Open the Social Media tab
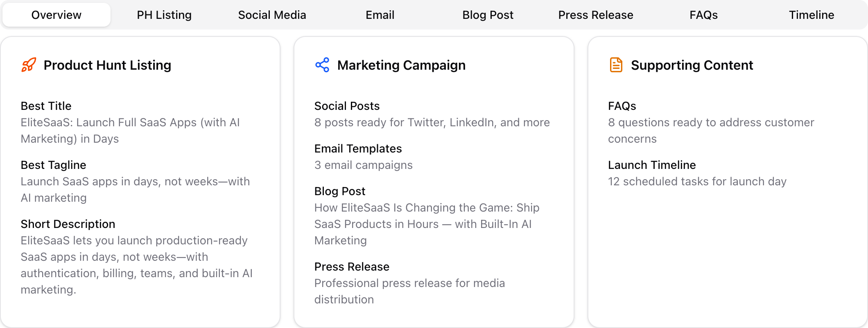 click(272, 15)
